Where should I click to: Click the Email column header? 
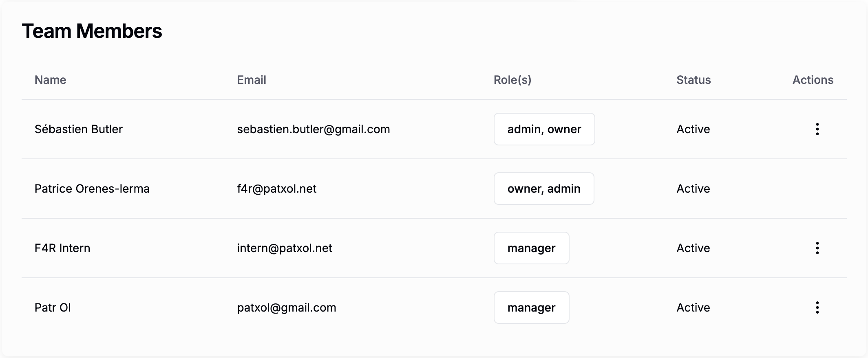[x=252, y=80]
